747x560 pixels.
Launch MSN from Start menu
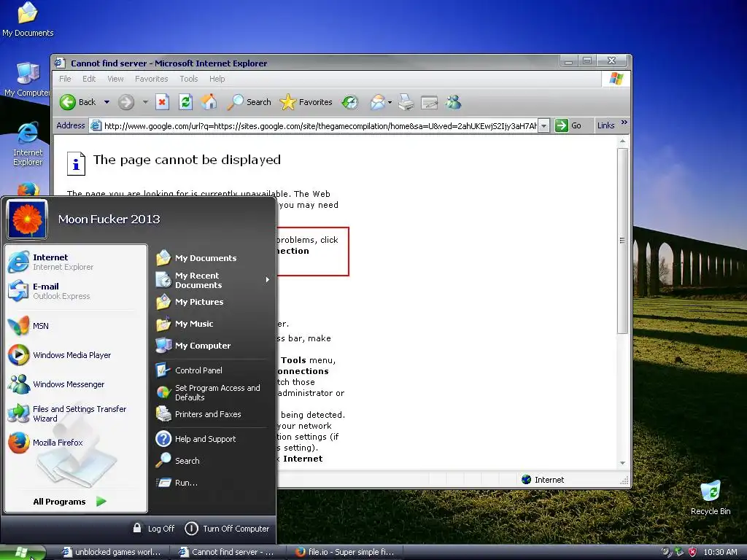(x=76, y=326)
